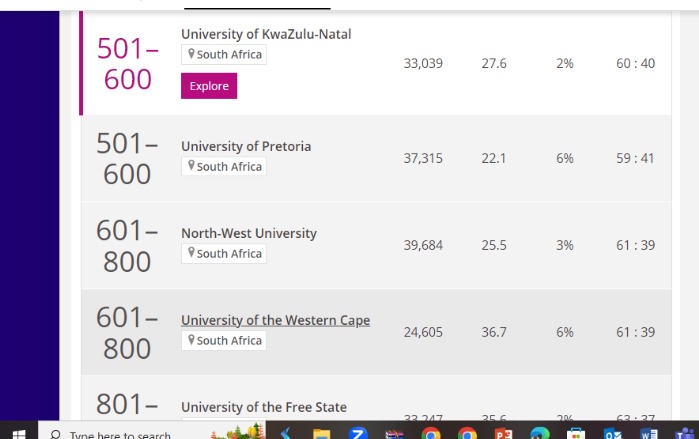
Task: Open University of the Western Cape link
Action: [275, 320]
